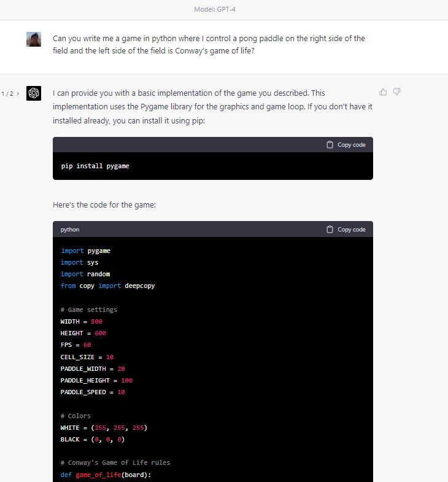The height and width of the screenshot is (482, 448).
Task: Click the HEIGHT = 600 line
Action: (x=83, y=333)
